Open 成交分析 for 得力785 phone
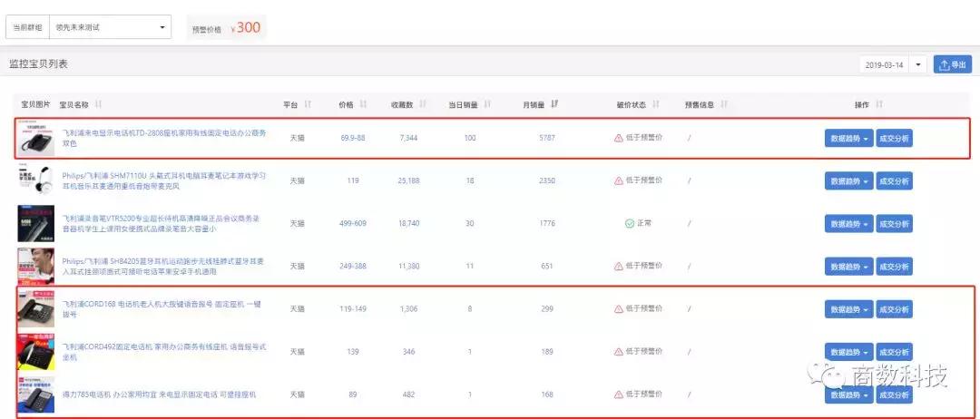This screenshot has height=419, width=980. 894,395
